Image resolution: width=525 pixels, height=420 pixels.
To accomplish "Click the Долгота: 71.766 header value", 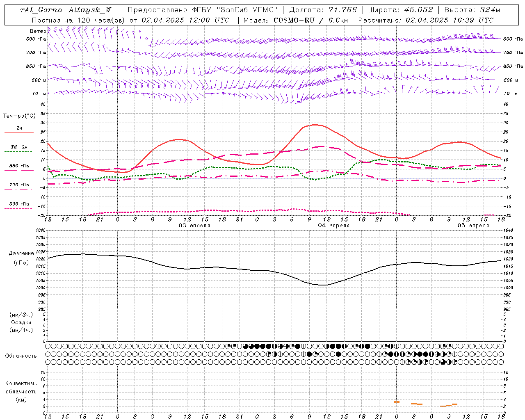I will coord(323,10).
